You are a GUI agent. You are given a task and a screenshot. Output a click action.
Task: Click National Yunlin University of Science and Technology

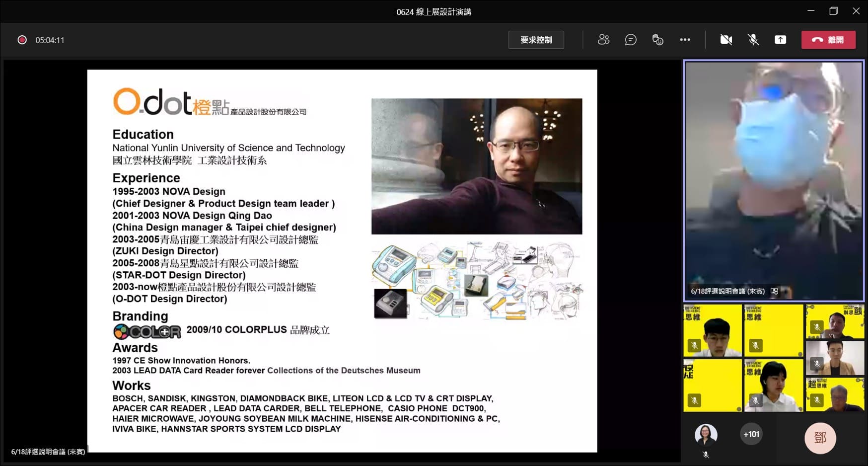tap(228, 148)
